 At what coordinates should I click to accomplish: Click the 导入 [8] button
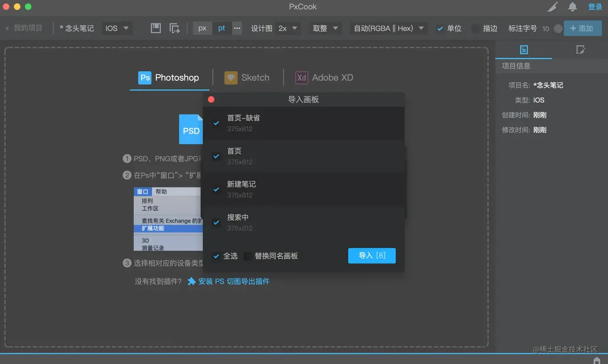click(x=372, y=256)
